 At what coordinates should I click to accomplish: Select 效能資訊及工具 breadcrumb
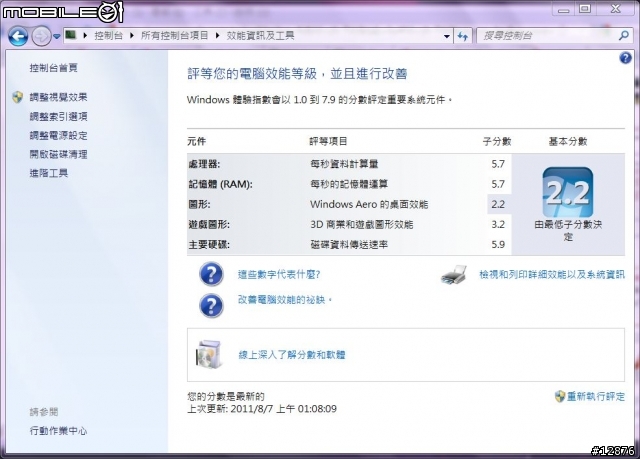coord(260,35)
